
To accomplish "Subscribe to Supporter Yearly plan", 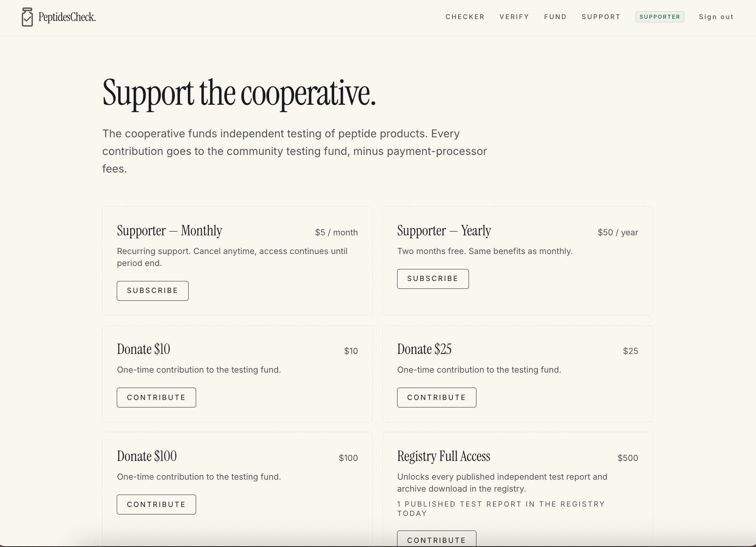I will (433, 279).
